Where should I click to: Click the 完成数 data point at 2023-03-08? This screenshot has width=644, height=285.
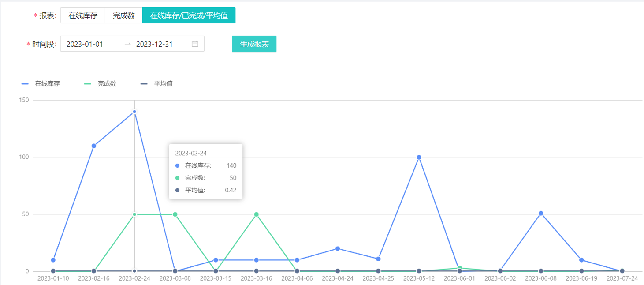click(x=175, y=214)
